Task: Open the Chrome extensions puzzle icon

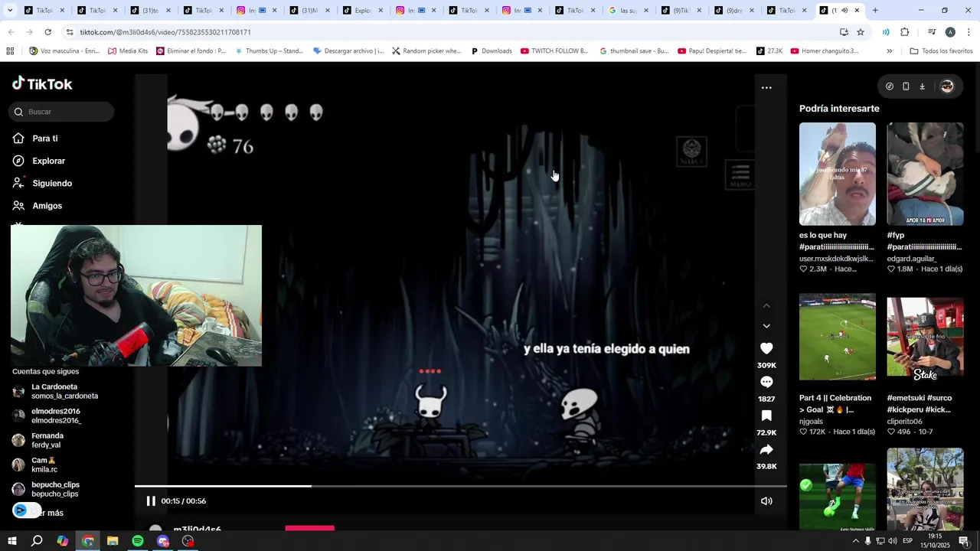Action: coord(904,32)
